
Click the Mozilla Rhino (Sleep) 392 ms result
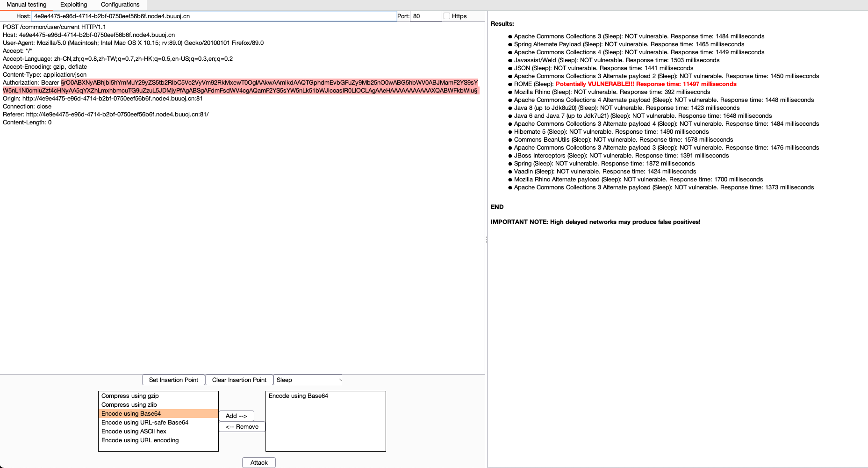tap(612, 92)
